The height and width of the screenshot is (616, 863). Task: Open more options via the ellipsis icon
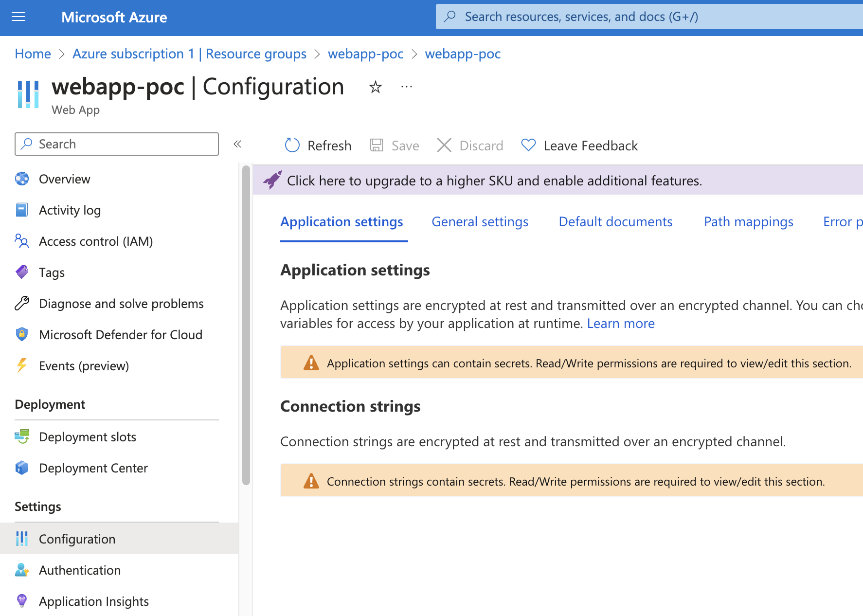[x=407, y=87]
